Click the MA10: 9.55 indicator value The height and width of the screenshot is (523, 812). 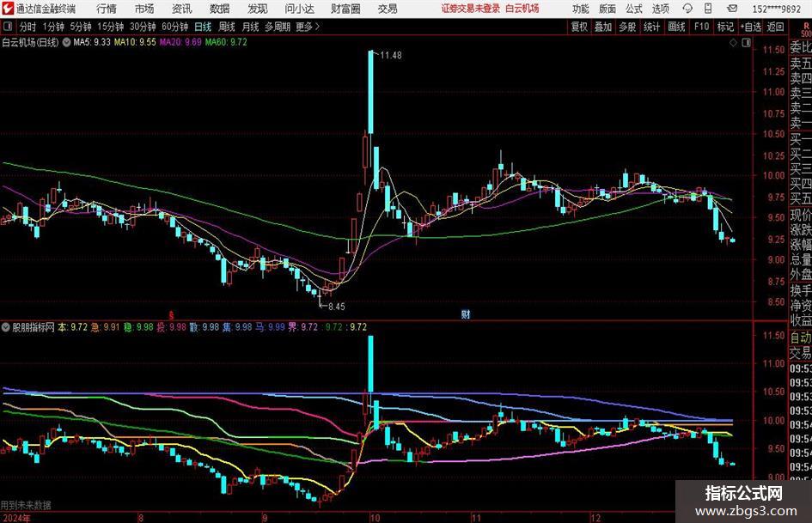coord(135,42)
